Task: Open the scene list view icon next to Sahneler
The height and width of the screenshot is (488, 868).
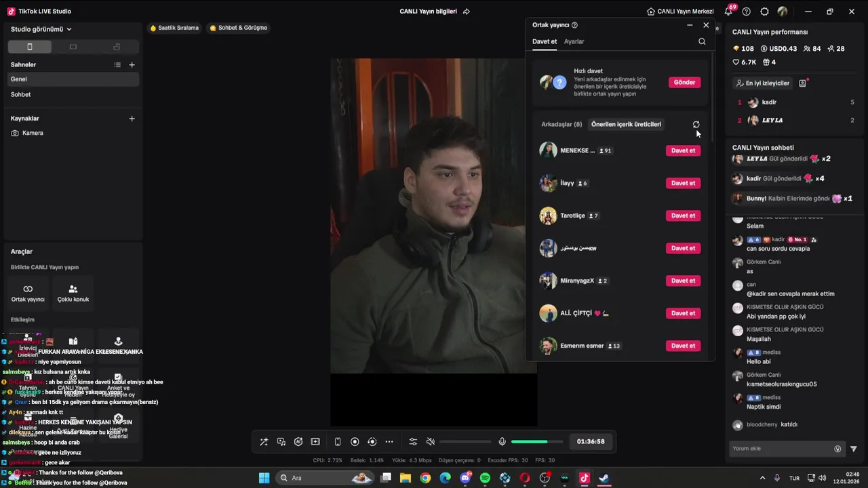Action: point(117,65)
